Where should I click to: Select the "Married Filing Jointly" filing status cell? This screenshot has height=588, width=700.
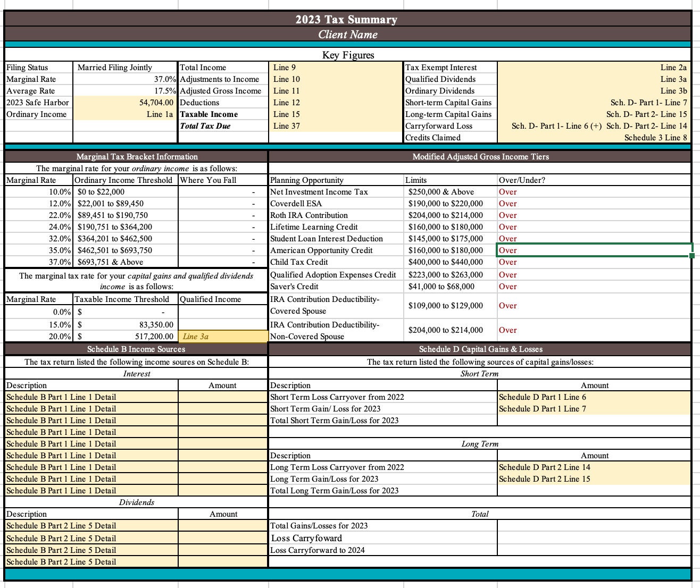[126, 68]
